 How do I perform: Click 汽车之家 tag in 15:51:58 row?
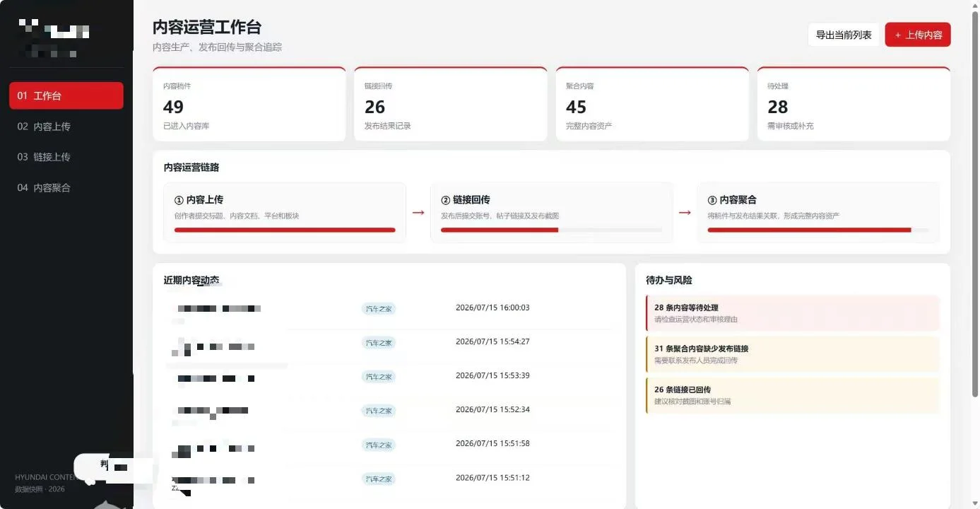coord(379,445)
